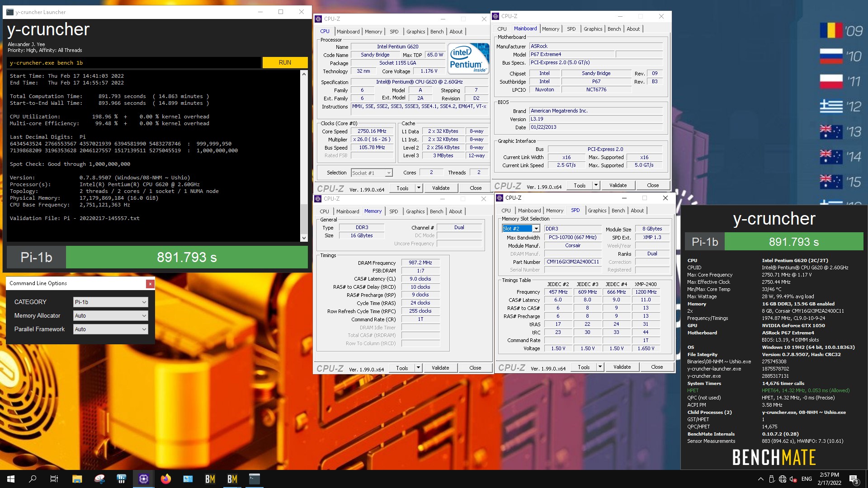The width and height of the screenshot is (868, 488).
Task: Click the green 891.793 s result bar in Launcher
Action: [x=187, y=257]
